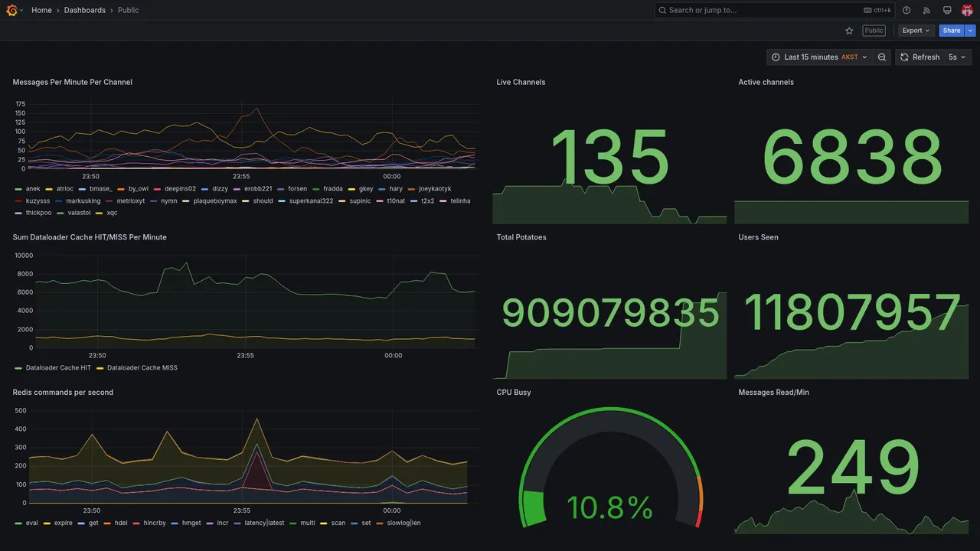The height and width of the screenshot is (551, 980).
Task: Star this dashboard as favorite
Action: [x=849, y=31]
